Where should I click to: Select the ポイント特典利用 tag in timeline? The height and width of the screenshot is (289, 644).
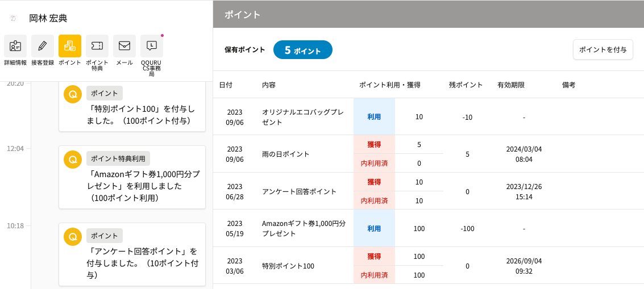[118, 158]
